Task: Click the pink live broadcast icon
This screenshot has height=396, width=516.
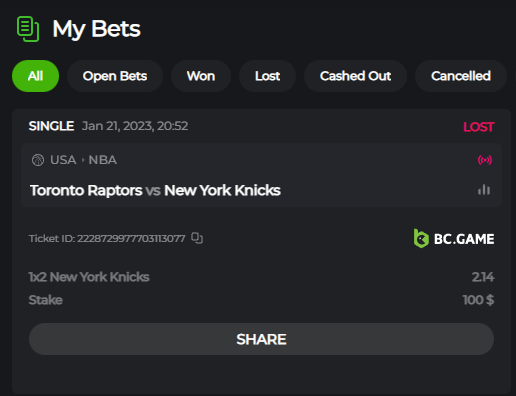Action: coord(485,160)
